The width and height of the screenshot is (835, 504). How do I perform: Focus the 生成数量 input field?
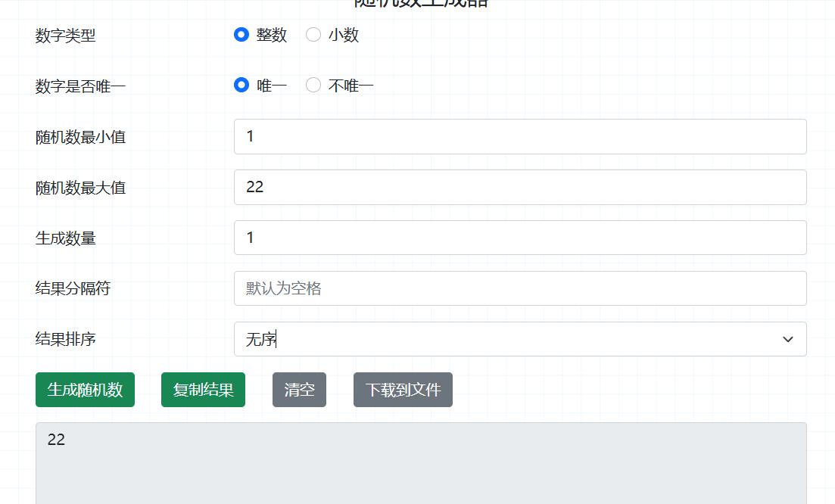[519, 238]
